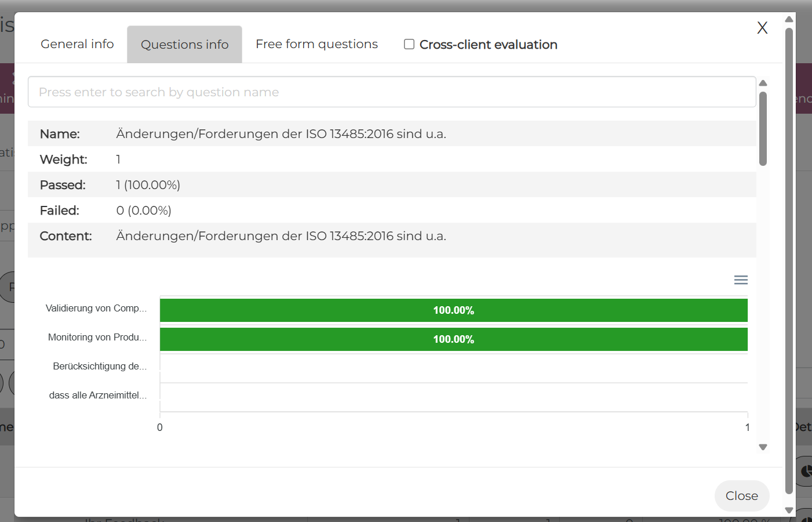Click the outer dialog scrollbar up arrow
812x522 pixels.
tap(789, 19)
